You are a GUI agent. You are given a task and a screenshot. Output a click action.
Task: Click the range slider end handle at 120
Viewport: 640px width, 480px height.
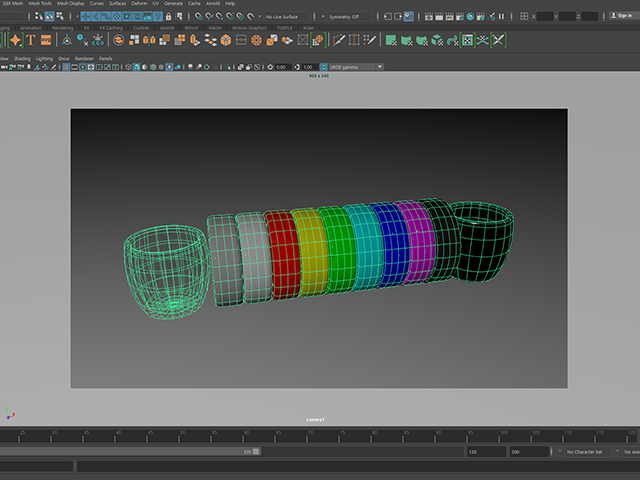click(256, 451)
